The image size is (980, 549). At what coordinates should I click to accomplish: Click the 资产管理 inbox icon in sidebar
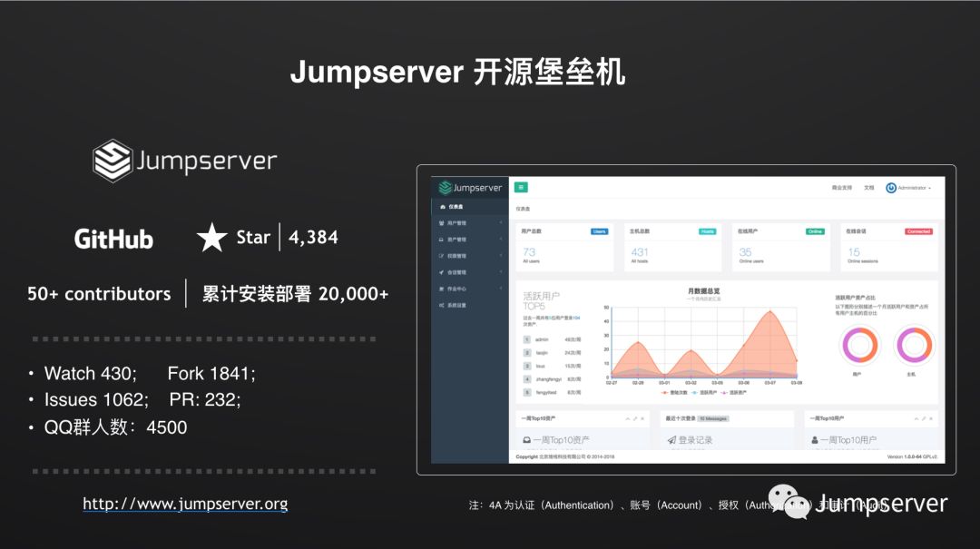tap(441, 240)
